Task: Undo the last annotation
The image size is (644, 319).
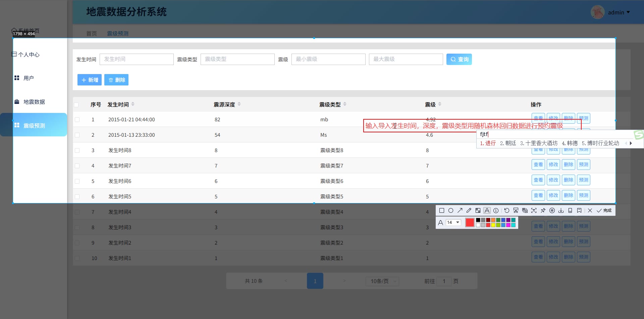Action: click(x=506, y=210)
